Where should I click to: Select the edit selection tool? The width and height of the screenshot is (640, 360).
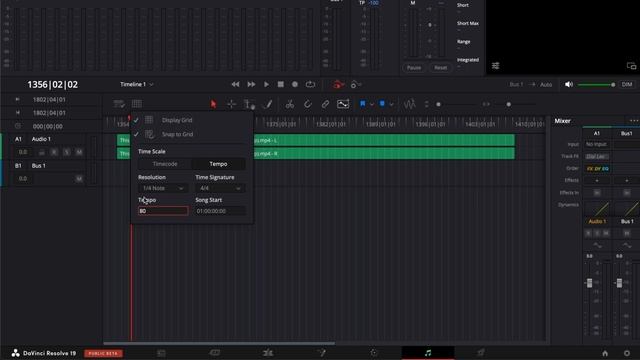[x=249, y=104]
